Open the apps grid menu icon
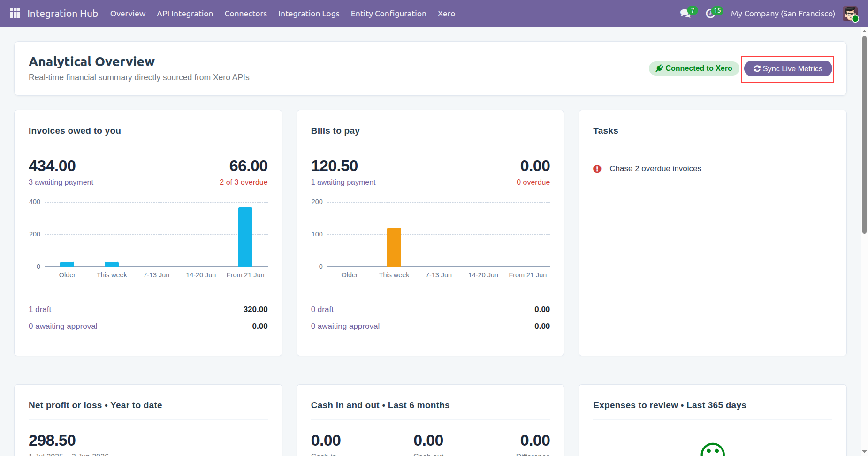 coord(15,14)
